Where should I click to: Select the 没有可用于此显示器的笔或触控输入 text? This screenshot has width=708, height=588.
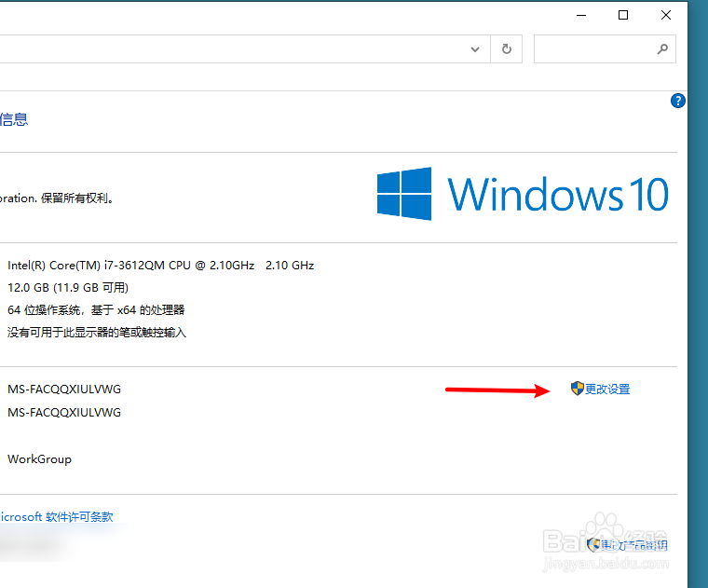97,333
